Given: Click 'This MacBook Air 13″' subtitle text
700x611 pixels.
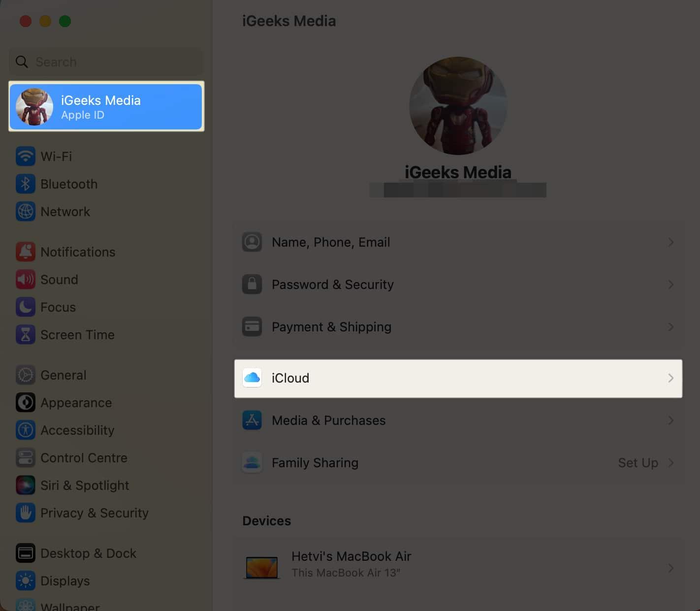Looking at the screenshot, I should click(346, 573).
